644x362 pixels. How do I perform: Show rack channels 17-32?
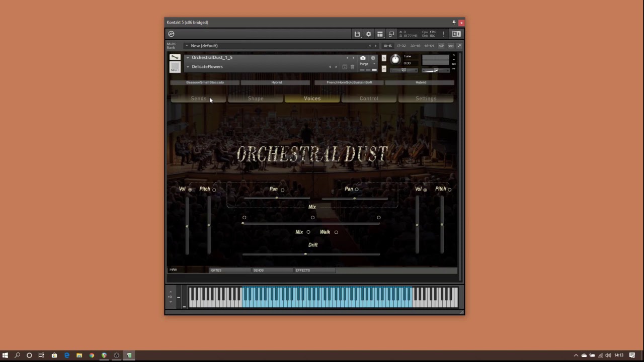pyautogui.click(x=401, y=46)
